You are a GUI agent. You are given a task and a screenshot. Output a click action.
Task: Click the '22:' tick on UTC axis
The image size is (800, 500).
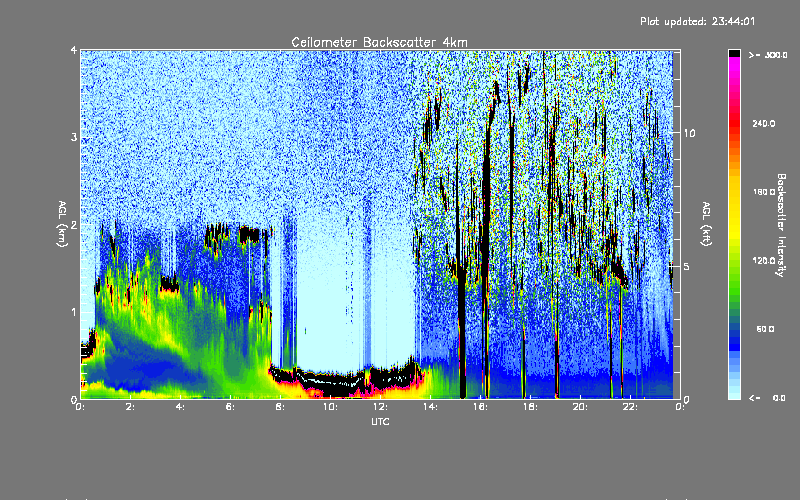click(x=630, y=407)
